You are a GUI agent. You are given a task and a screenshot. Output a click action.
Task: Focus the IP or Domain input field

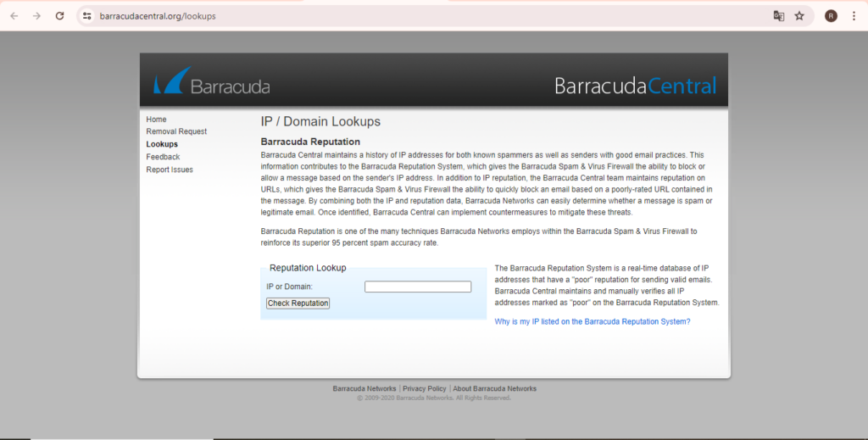[418, 287]
